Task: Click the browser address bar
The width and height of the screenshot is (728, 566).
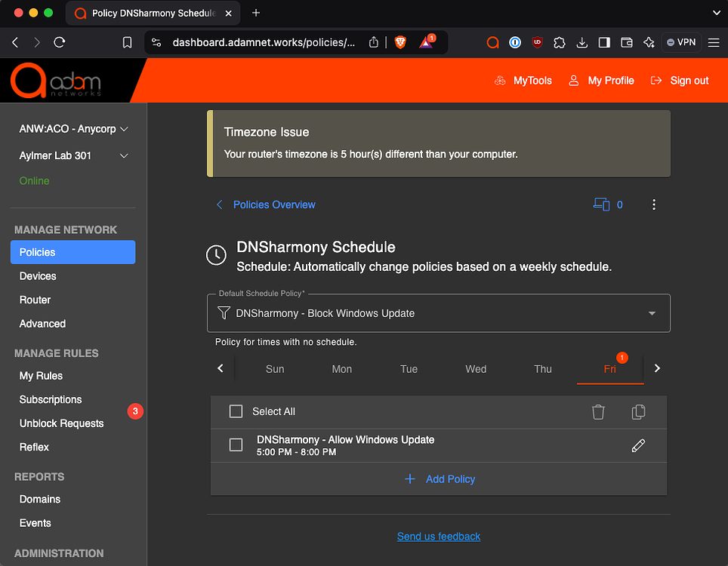Action: 263,43
